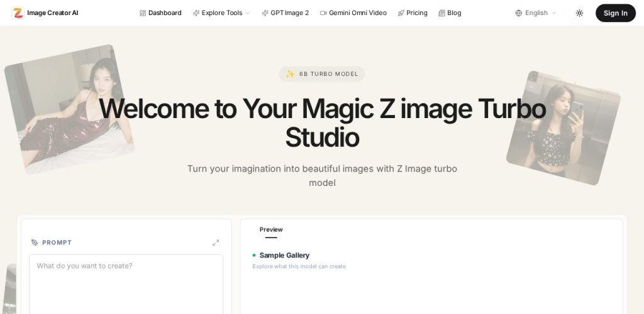Screen dimensions: 644x314
Task: Open the Blog page
Action: (x=450, y=13)
